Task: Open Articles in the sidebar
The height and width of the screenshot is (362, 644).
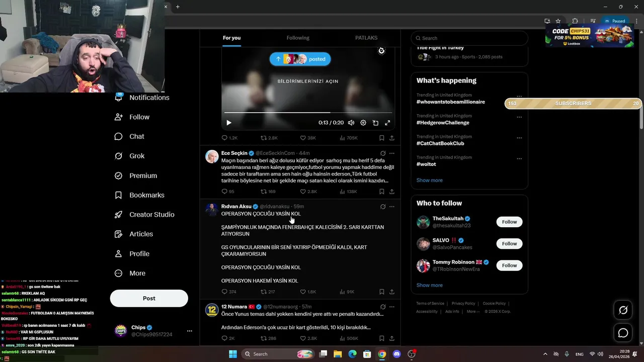Action: tap(134, 234)
